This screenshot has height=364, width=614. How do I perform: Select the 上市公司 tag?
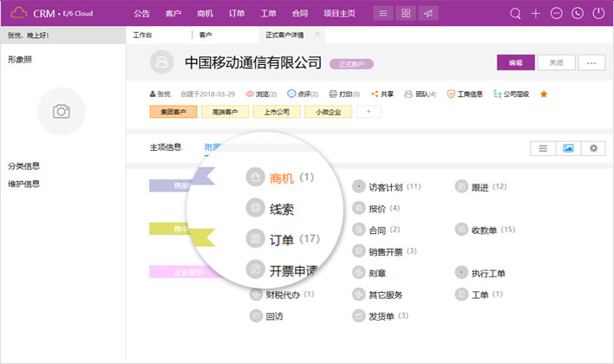[x=277, y=112]
